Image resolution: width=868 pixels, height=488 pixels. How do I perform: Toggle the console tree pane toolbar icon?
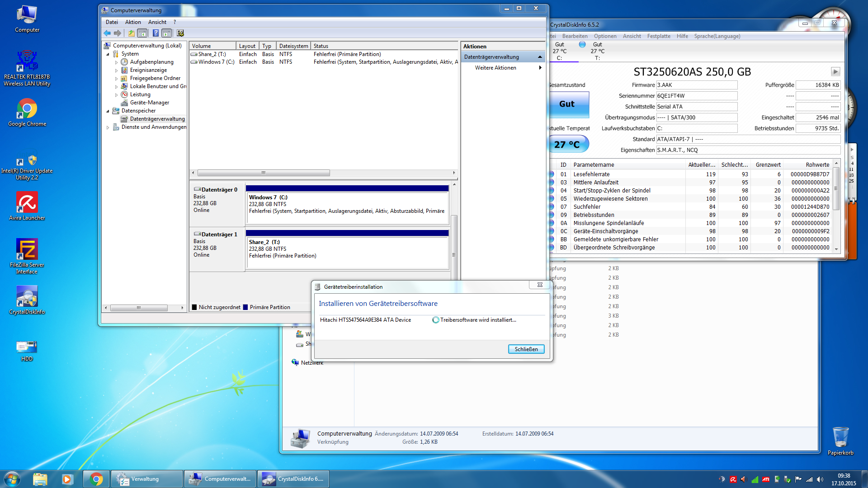(142, 33)
